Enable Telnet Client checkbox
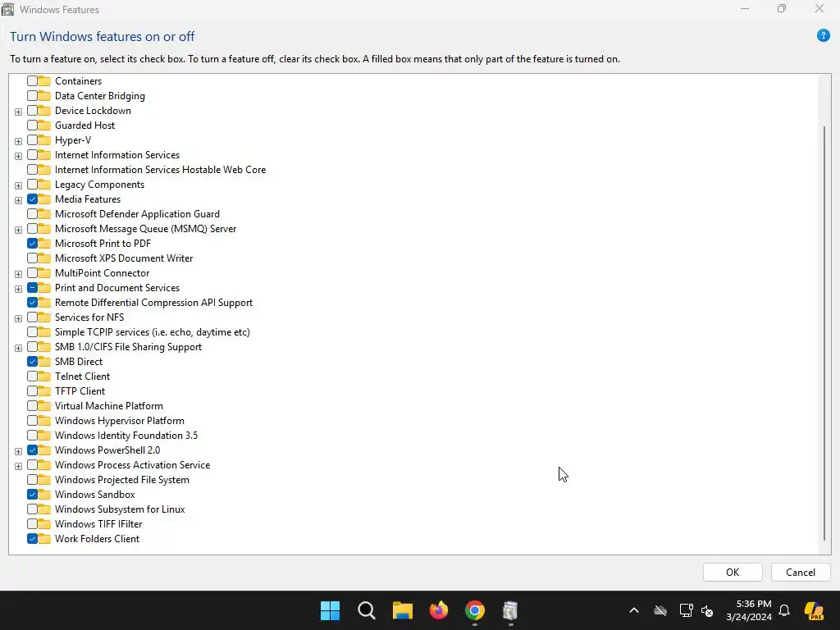The image size is (840, 630). coord(32,376)
